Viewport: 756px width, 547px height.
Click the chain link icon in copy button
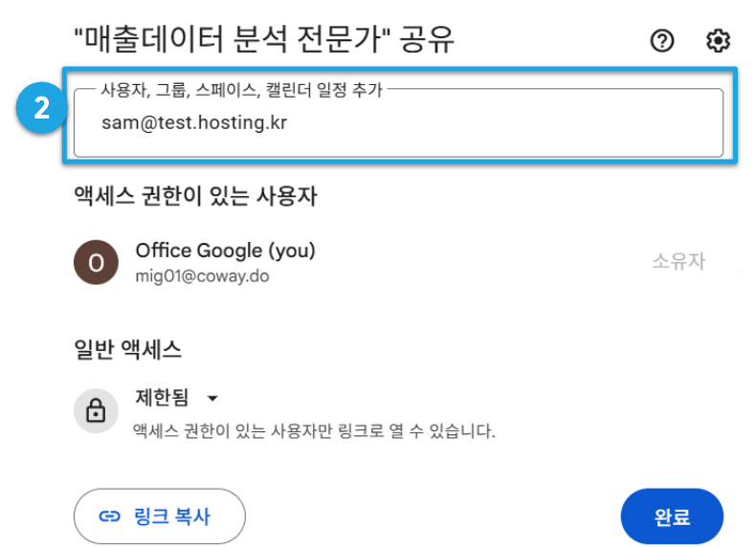tap(109, 516)
